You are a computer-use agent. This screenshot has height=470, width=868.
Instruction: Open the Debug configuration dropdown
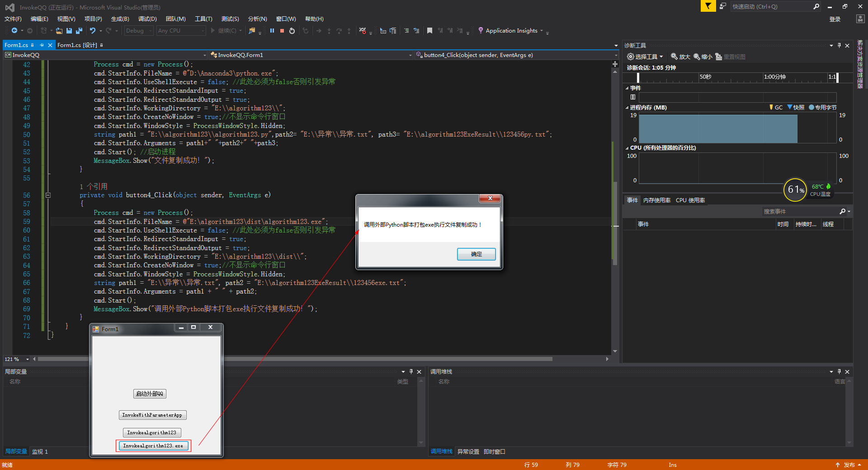pyautogui.click(x=138, y=30)
